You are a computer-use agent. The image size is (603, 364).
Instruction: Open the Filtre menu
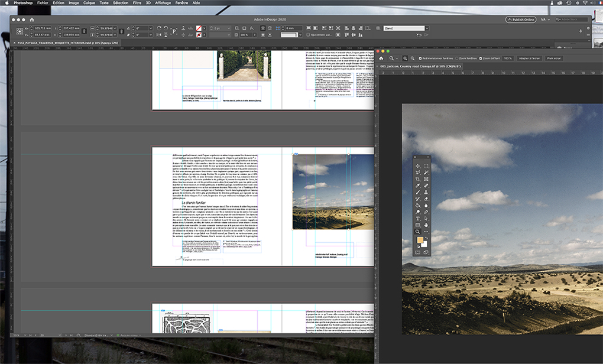(137, 3)
